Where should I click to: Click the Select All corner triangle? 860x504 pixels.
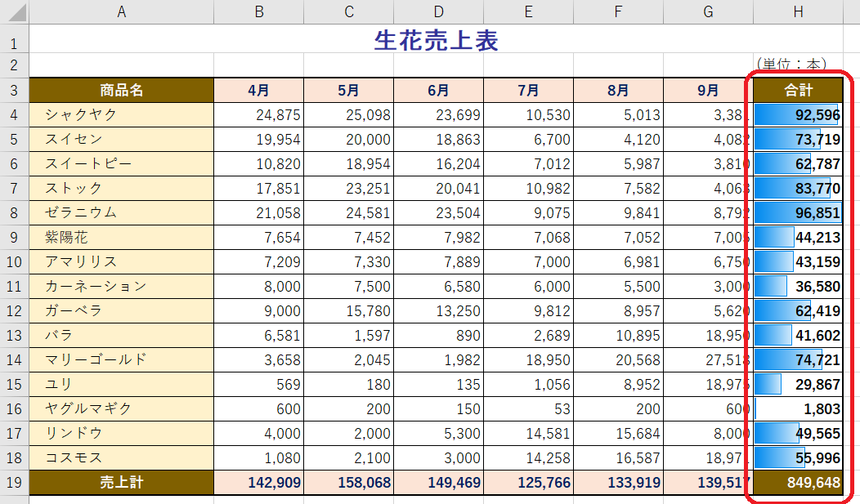pyautogui.click(x=15, y=12)
